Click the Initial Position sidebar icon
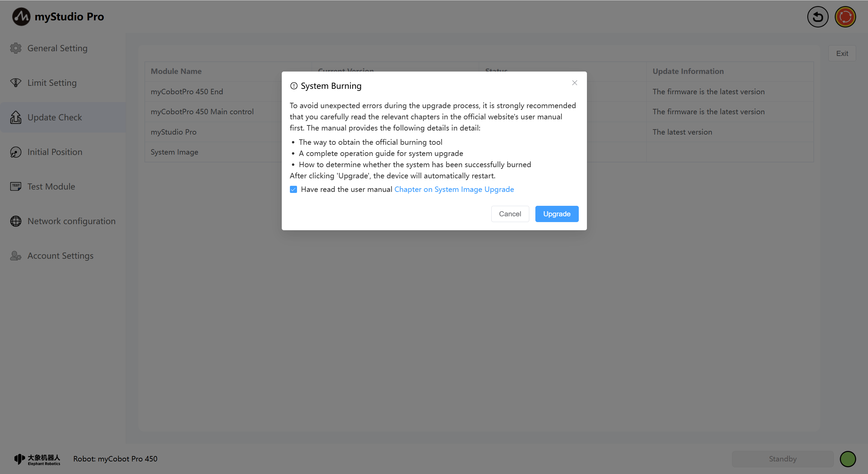 [x=16, y=152]
